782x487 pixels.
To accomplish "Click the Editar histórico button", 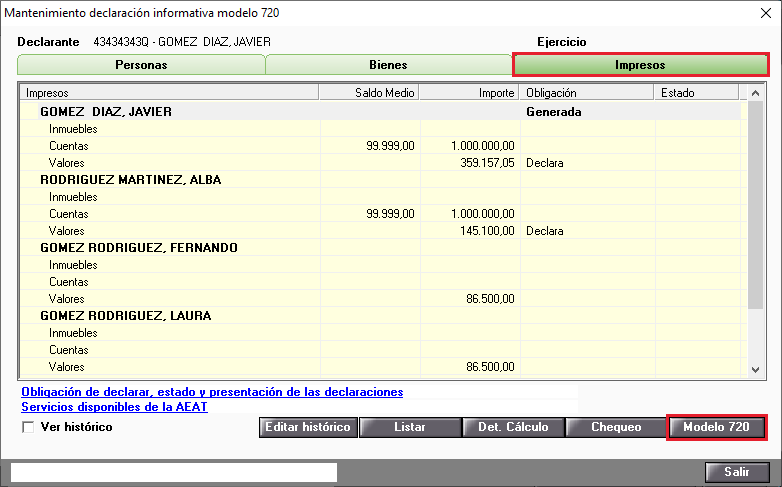I will 308,427.
